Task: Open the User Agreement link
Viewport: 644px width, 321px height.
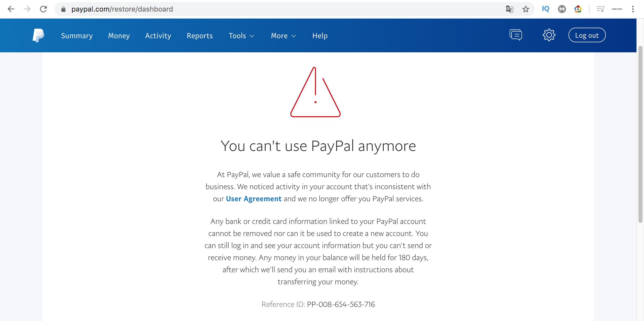Action: click(x=254, y=199)
